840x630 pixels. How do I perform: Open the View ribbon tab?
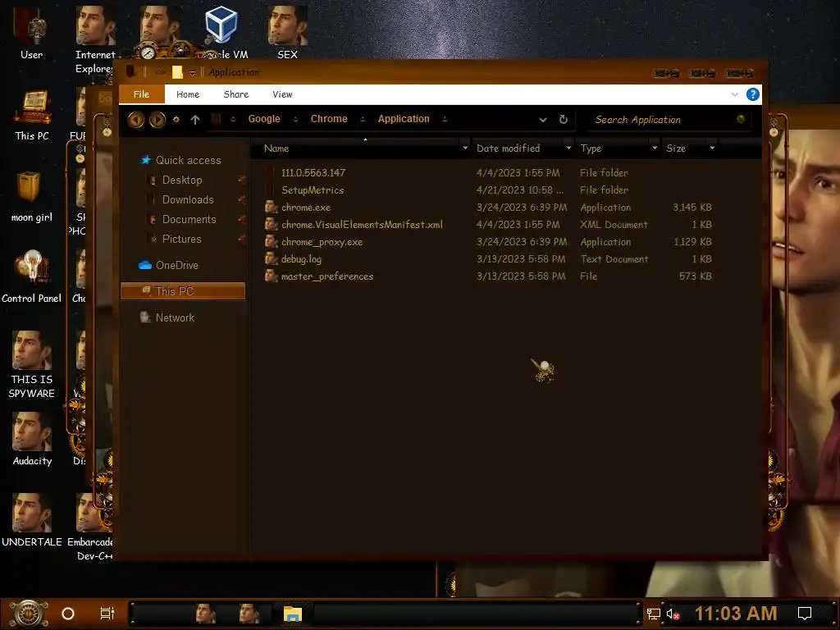coord(282,94)
